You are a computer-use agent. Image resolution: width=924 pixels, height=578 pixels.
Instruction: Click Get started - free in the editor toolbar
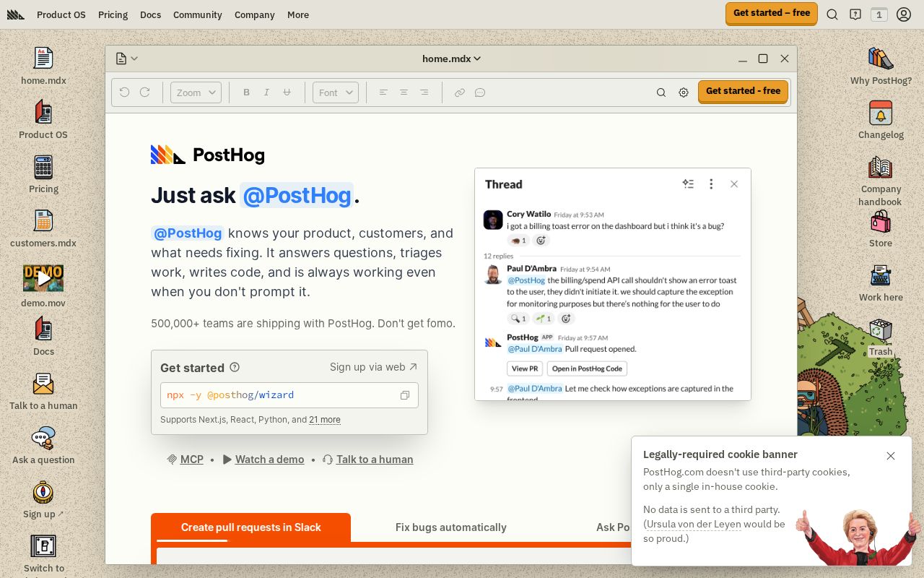coord(743,91)
